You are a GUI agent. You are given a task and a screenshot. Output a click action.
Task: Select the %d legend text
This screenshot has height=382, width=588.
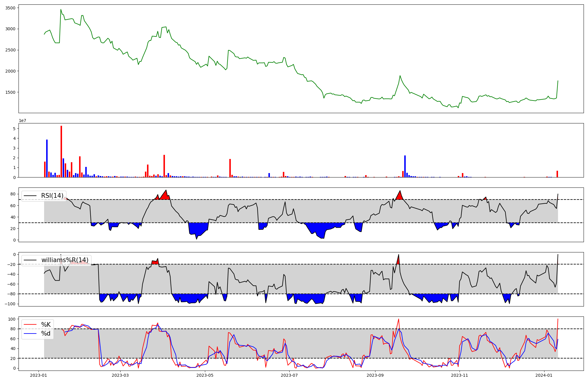click(x=46, y=334)
